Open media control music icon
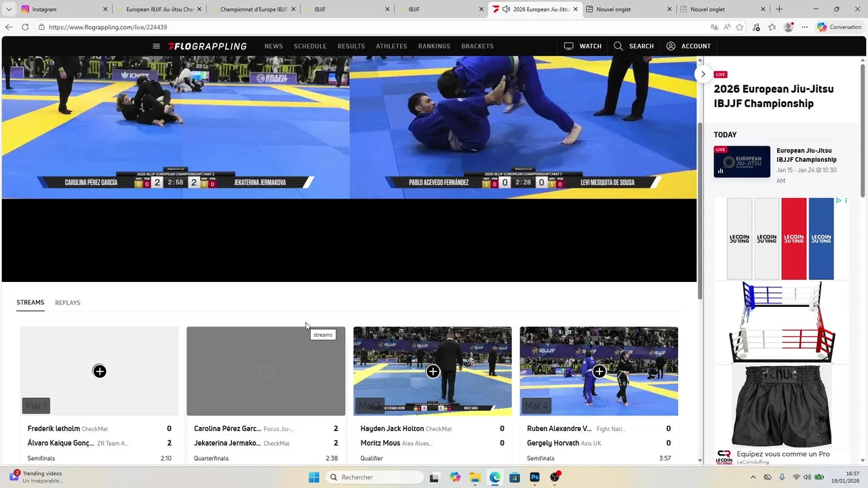Screen dimensions: 868x488 point(756,27)
